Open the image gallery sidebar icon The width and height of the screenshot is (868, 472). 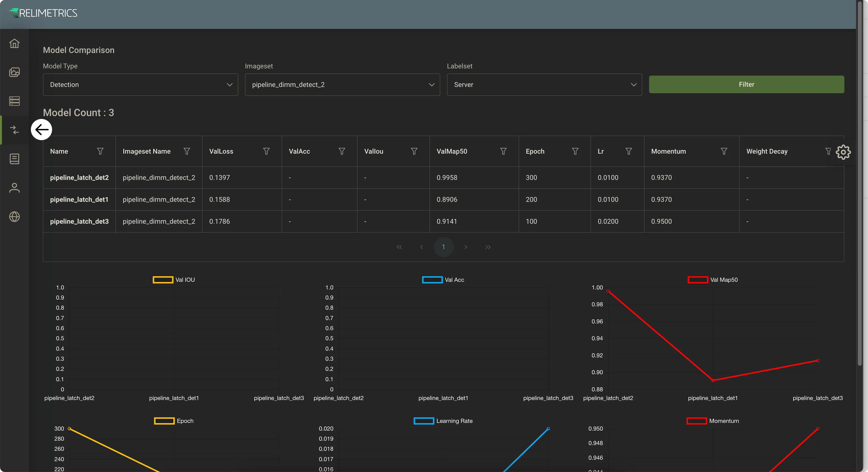click(14, 72)
